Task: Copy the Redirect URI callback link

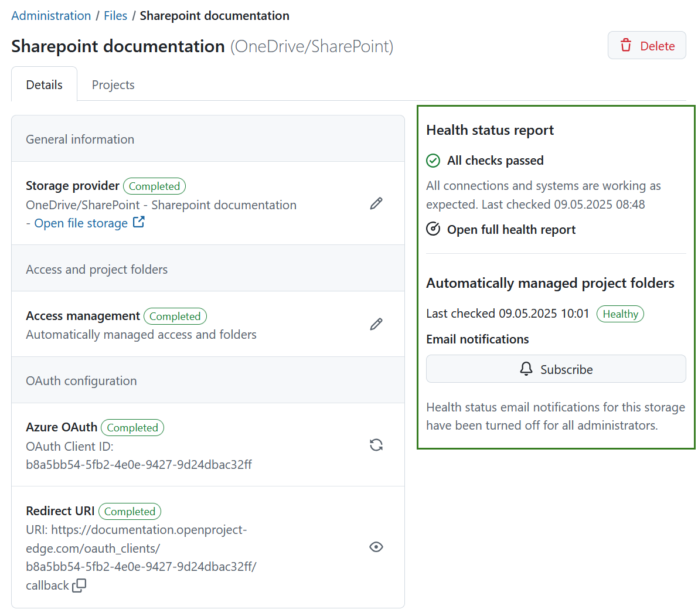Action: 80,585
